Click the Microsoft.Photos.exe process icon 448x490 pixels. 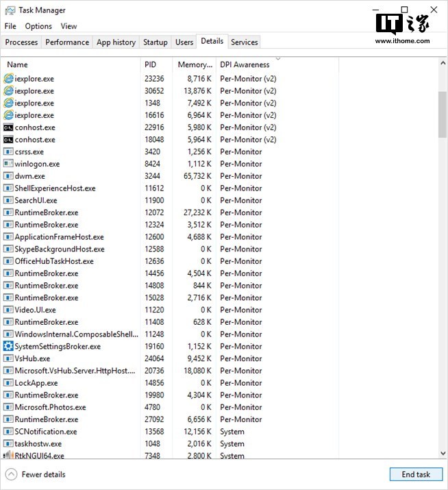coord(8,407)
